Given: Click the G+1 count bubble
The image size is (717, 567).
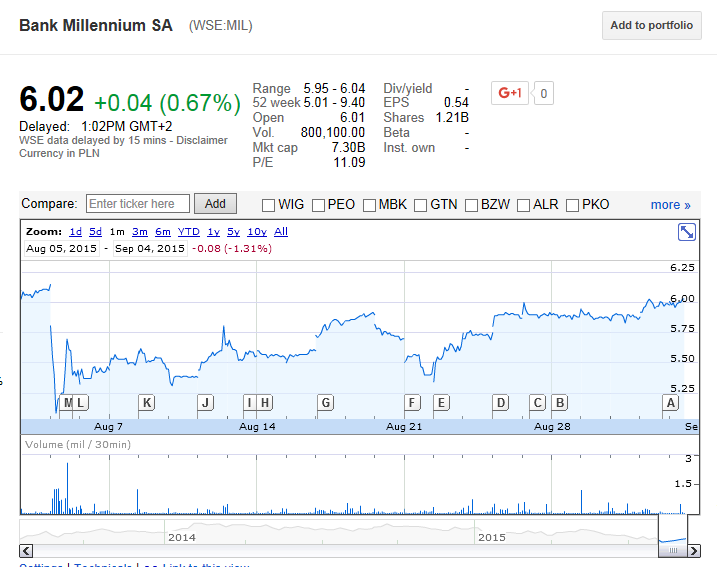Looking at the screenshot, I should click(543, 93).
